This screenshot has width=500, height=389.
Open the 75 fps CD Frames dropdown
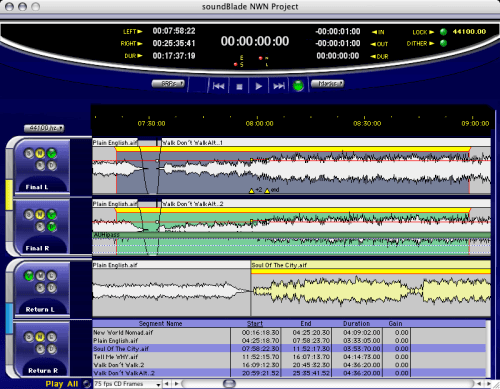coord(127,384)
